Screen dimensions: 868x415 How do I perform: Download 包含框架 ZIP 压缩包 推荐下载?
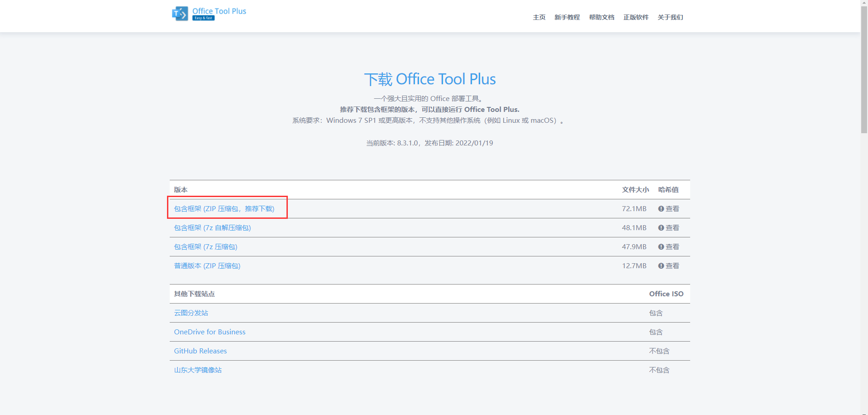click(224, 209)
